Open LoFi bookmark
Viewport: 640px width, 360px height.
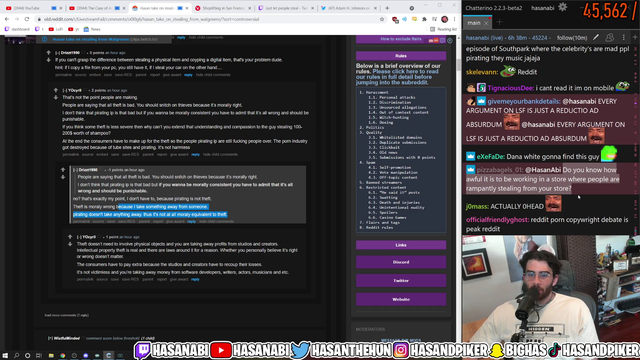tap(56, 29)
